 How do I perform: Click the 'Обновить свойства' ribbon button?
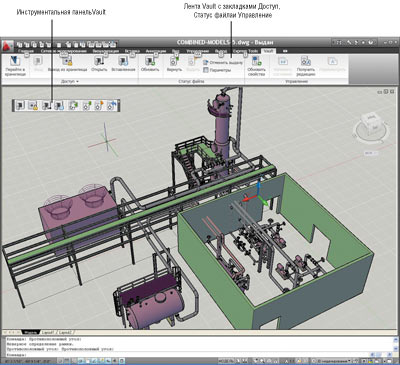point(256,66)
